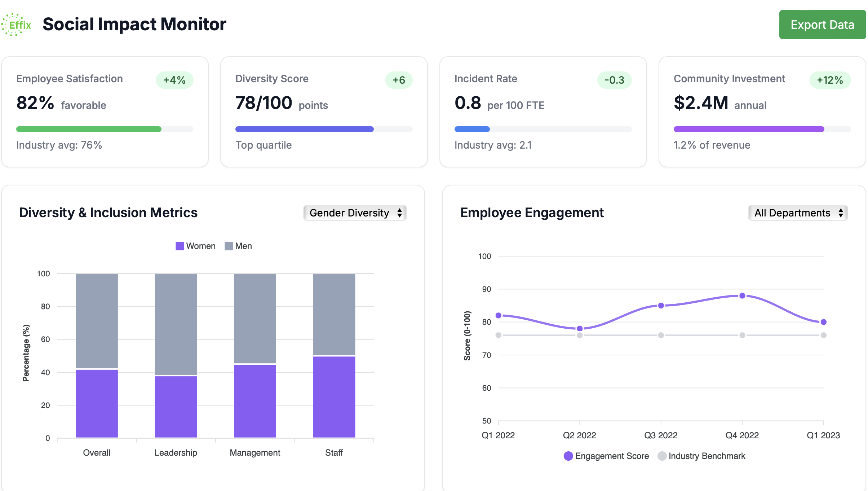Click the Q2 2022 industry benchmark dot
The image size is (868, 491).
click(580, 335)
